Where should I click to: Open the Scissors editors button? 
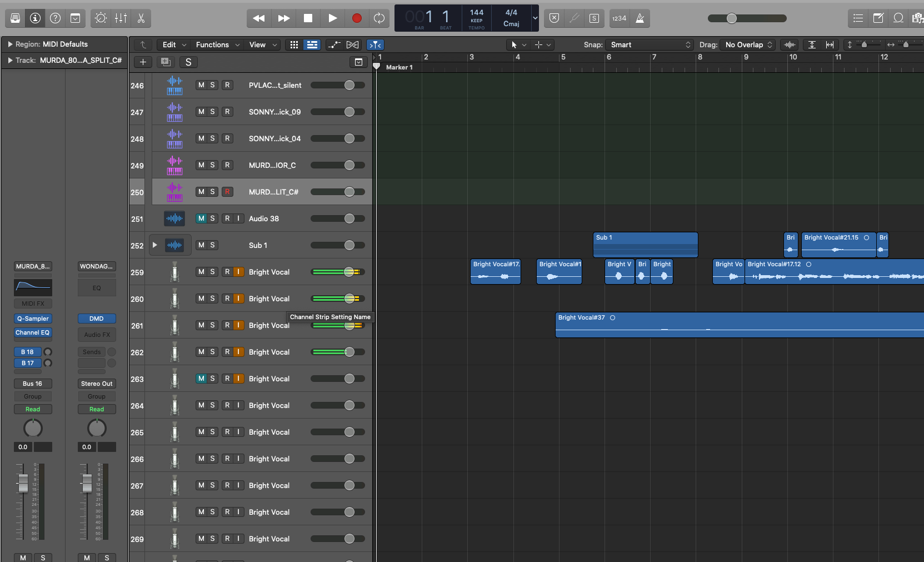(141, 18)
